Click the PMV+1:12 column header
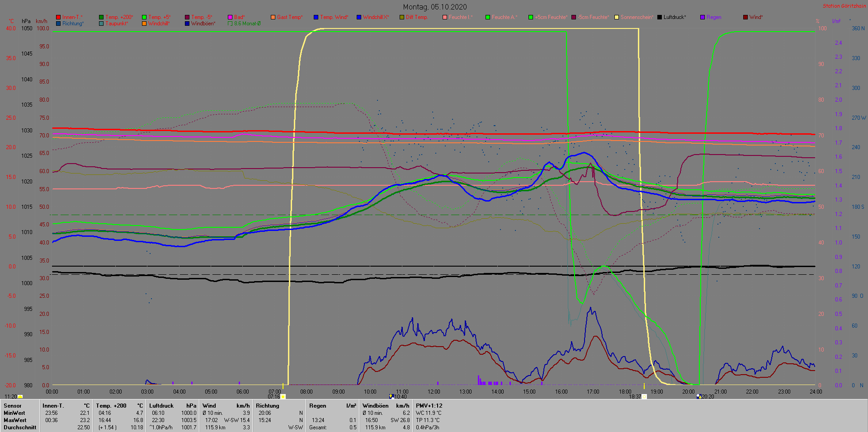 click(x=429, y=406)
